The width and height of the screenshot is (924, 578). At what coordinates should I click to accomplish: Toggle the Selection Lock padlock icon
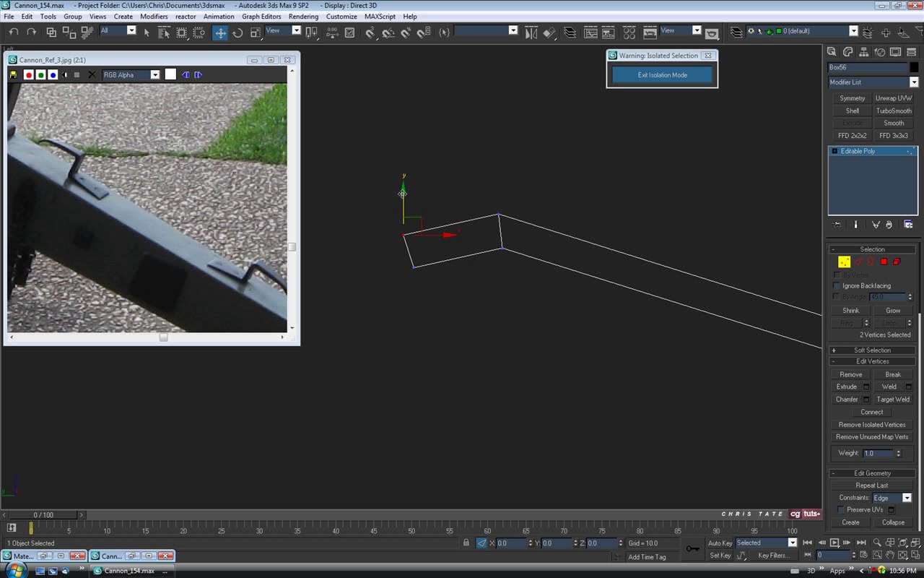coord(466,543)
